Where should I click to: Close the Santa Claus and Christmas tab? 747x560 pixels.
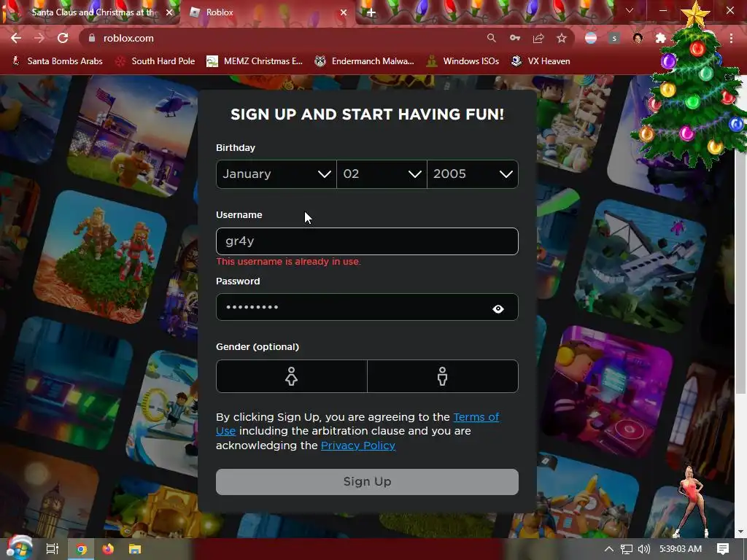coord(169,12)
